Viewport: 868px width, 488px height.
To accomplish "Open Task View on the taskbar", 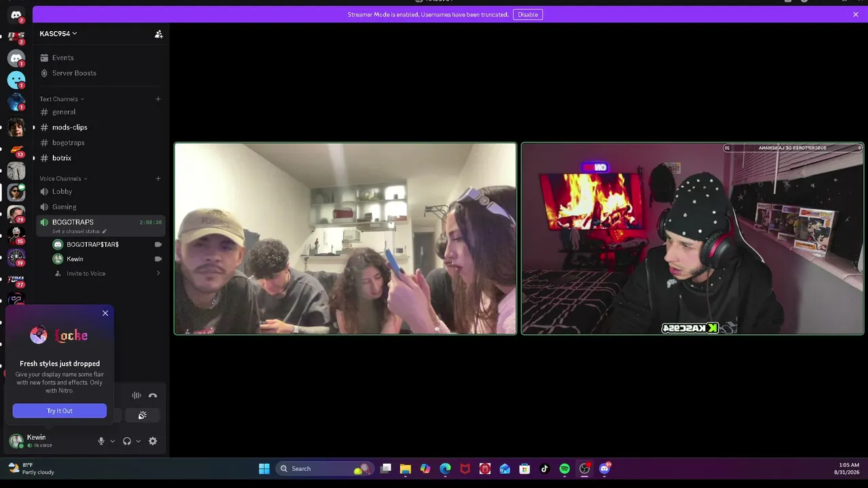I will pos(386,468).
